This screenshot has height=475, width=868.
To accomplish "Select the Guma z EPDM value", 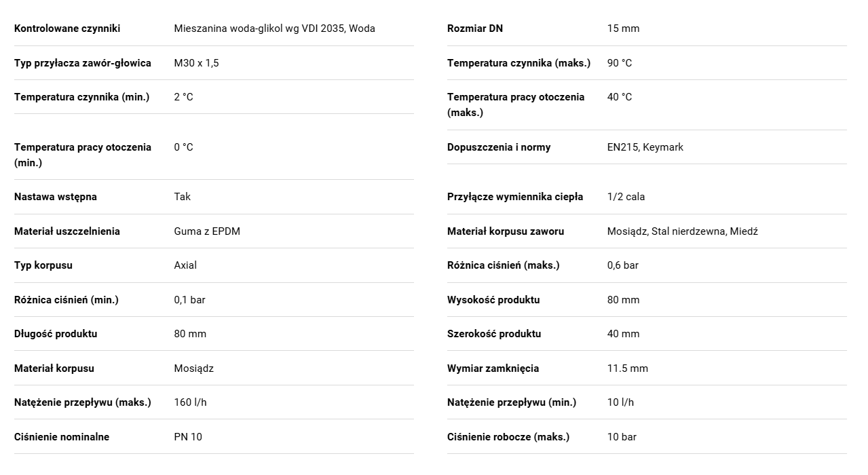I will [207, 231].
